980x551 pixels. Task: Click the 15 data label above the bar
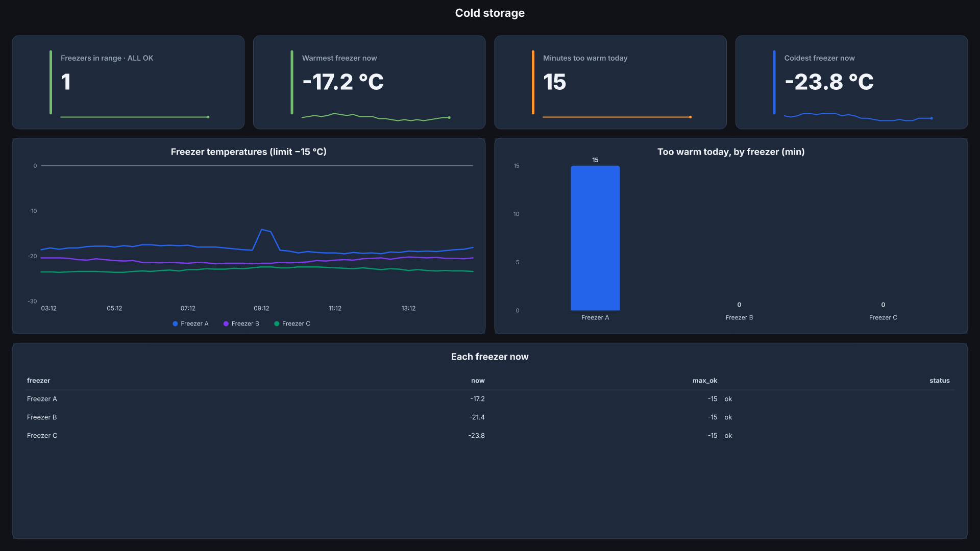[x=595, y=160]
